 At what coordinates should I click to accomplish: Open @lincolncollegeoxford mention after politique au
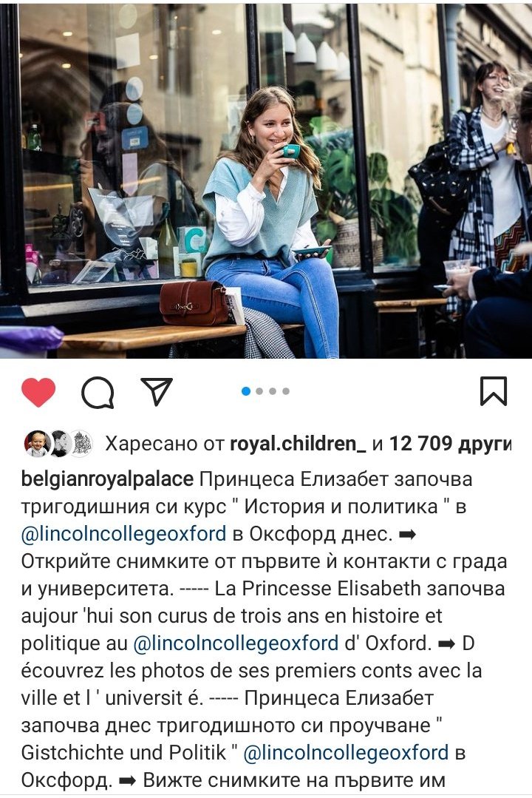236,643
